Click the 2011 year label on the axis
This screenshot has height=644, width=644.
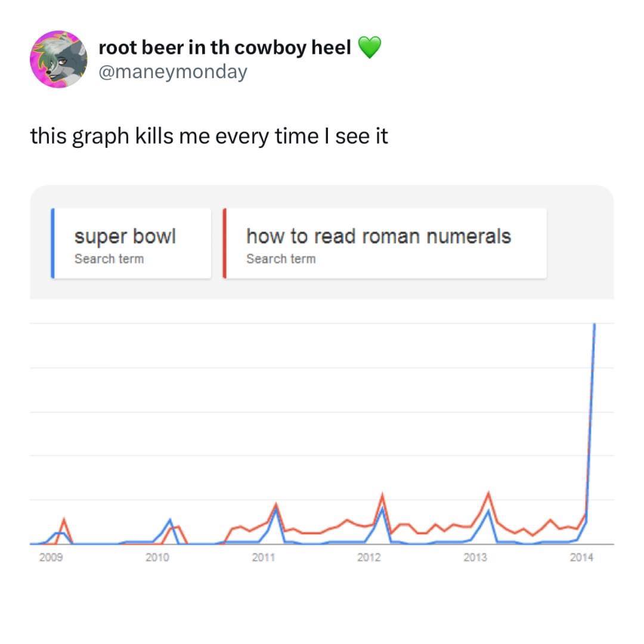pos(263,558)
